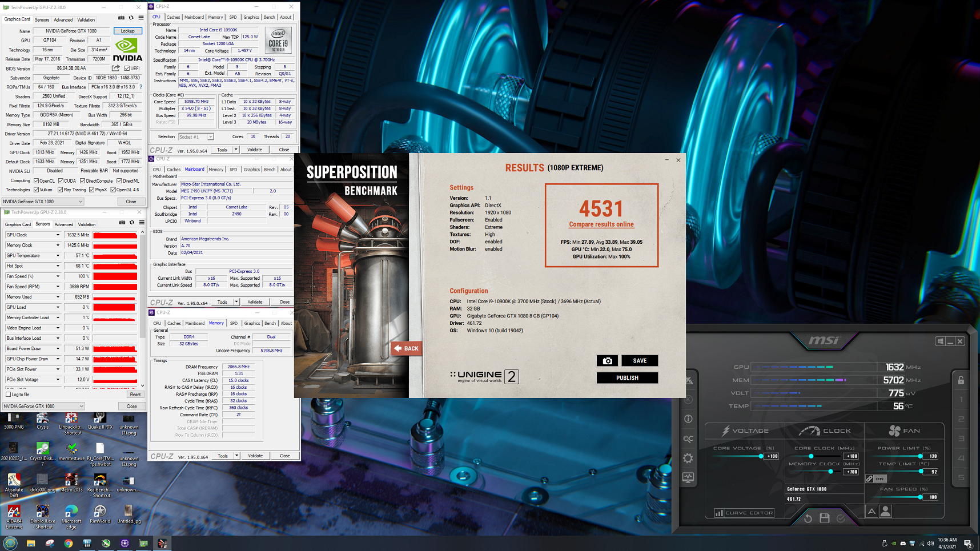Viewport: 980px width, 551px height.
Task: Take GPU-Z screenshot camera icon (Graphics Card window)
Action: point(121,18)
